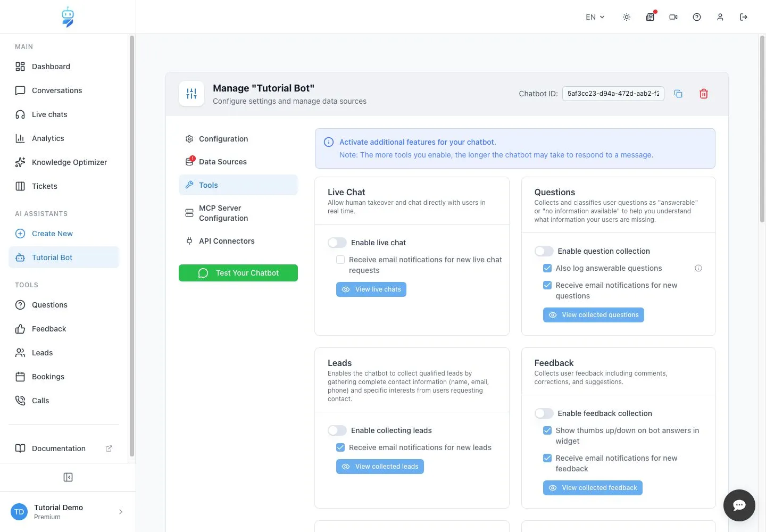Viewport: 766px width, 532px height.
Task: Open Feedback under Tools sidebar
Action: tap(64, 329)
